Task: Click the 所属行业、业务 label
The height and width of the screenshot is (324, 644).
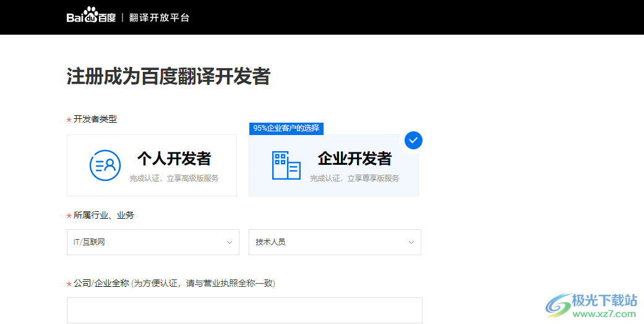Action: (103, 216)
